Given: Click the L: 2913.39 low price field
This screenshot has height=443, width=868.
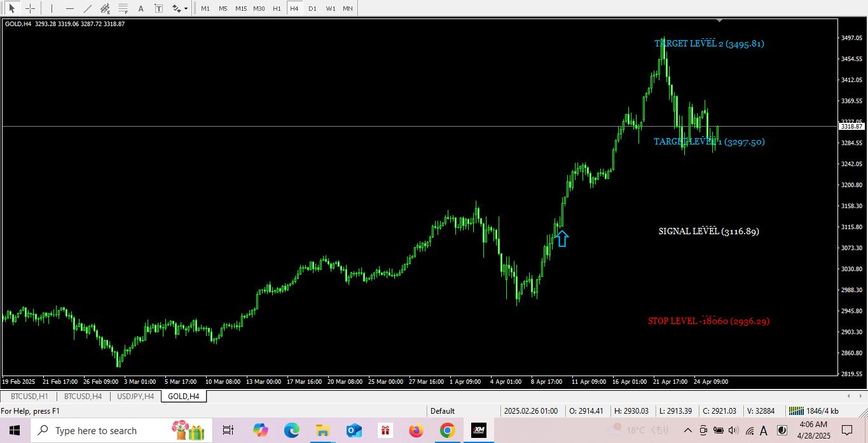Looking at the screenshot, I should point(676,411).
